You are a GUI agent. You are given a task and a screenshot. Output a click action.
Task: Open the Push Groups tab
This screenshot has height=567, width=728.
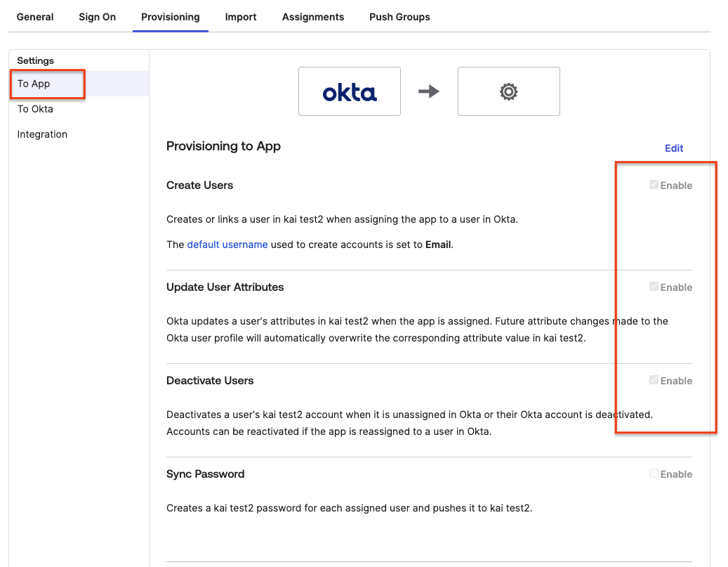pyautogui.click(x=399, y=17)
